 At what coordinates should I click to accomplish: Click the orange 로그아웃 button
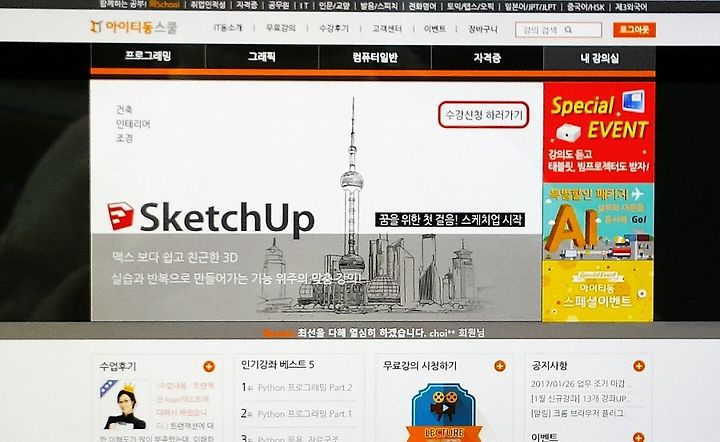[634, 30]
